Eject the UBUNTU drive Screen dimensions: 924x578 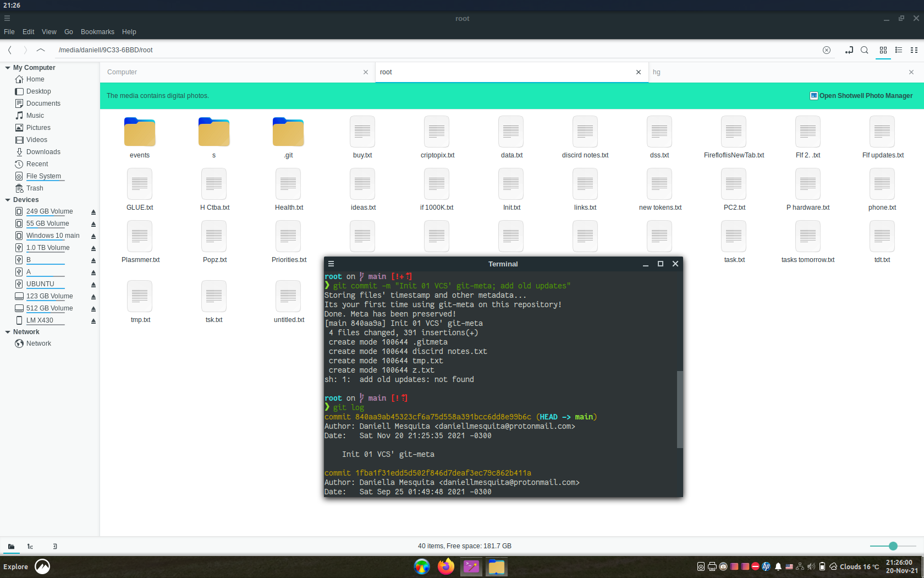tap(94, 285)
